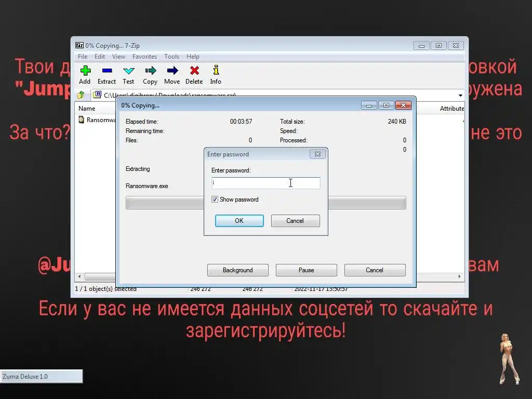Image resolution: width=532 pixels, height=399 pixels.
Task: Click the up-folder icon beside address bar
Action: click(x=81, y=95)
